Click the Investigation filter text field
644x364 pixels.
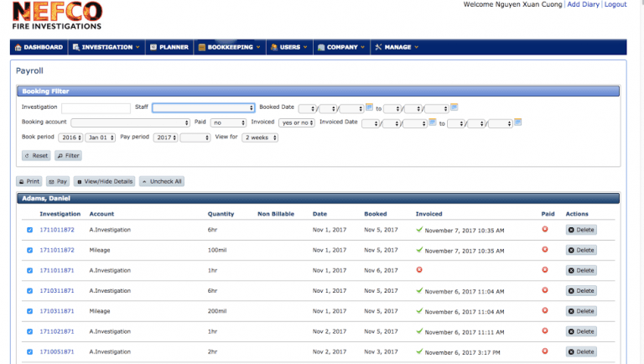click(96, 108)
